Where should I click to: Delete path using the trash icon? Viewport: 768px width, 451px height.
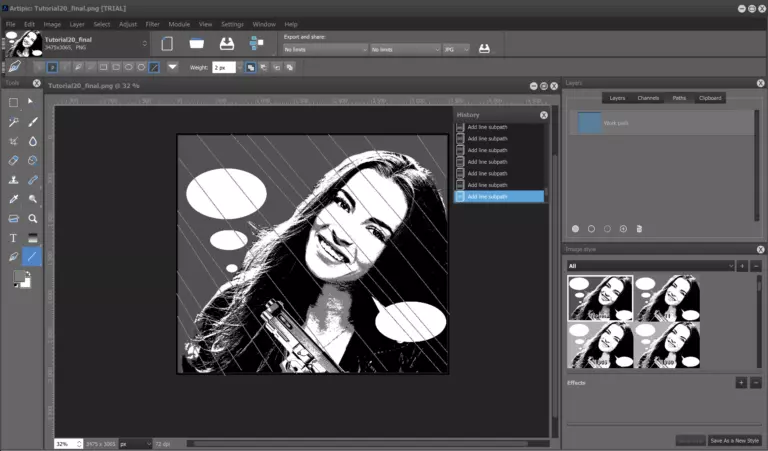[x=639, y=229]
